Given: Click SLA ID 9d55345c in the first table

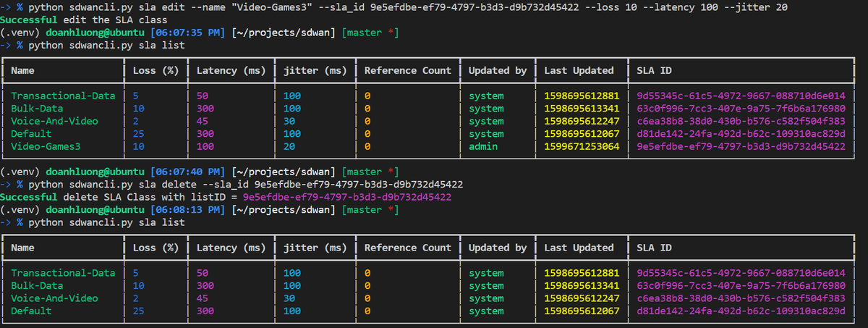Looking at the screenshot, I should tap(741, 96).
